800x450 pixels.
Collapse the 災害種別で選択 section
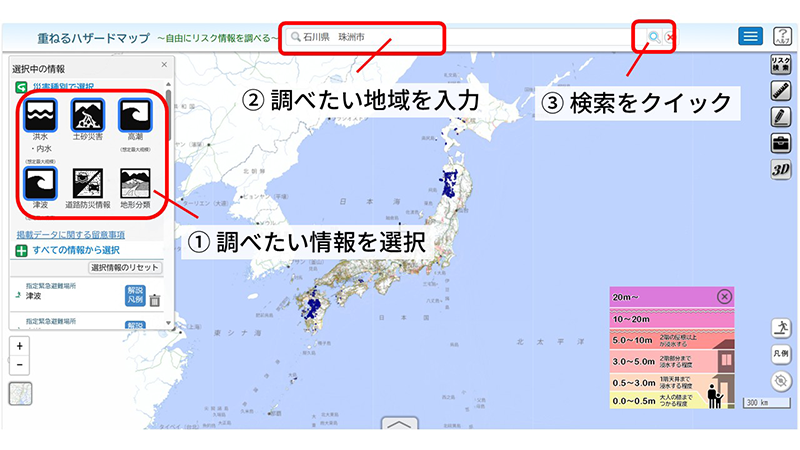[x=21, y=87]
